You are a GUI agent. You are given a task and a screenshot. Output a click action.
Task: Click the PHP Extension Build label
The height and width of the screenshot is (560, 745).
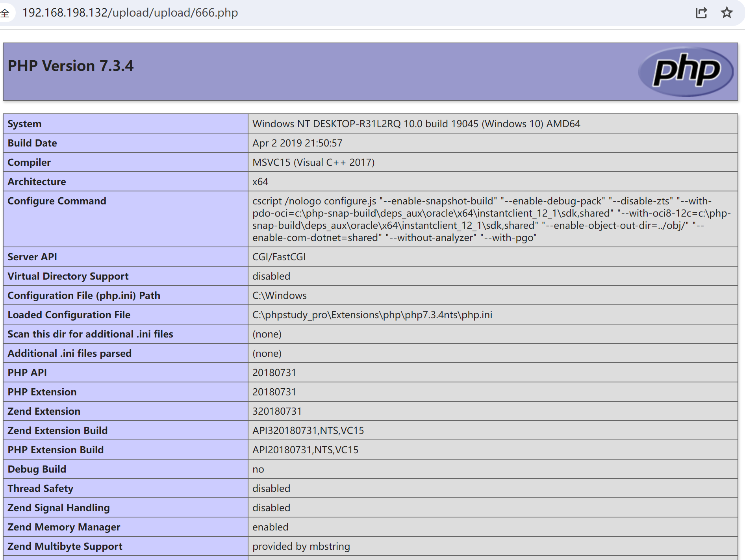[56, 450]
